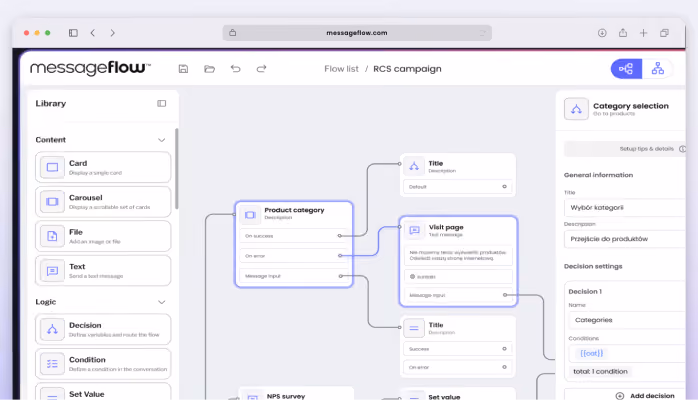Click the Flow list breadcrumb
This screenshot has width=698, height=400.
pos(341,69)
